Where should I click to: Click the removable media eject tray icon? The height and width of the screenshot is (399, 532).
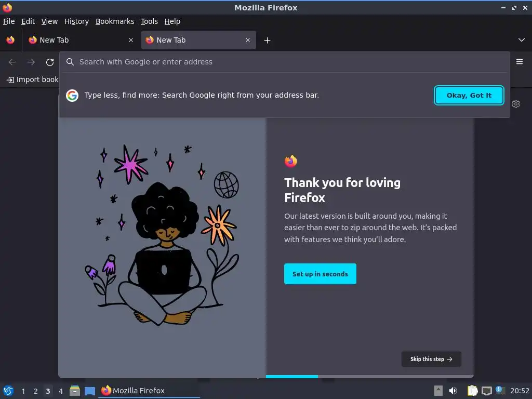click(438, 391)
